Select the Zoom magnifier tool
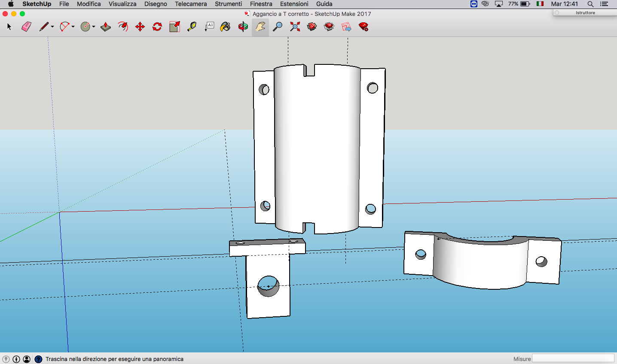617x364 pixels. point(278,27)
